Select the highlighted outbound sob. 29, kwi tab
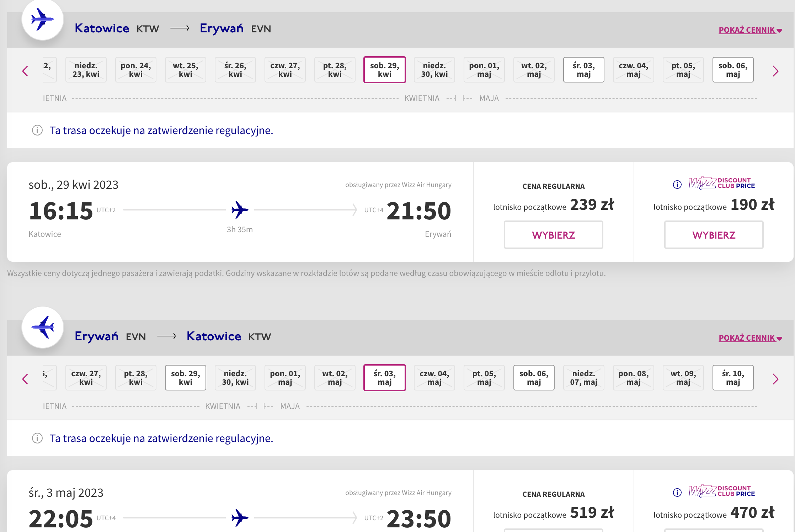 tap(385, 70)
